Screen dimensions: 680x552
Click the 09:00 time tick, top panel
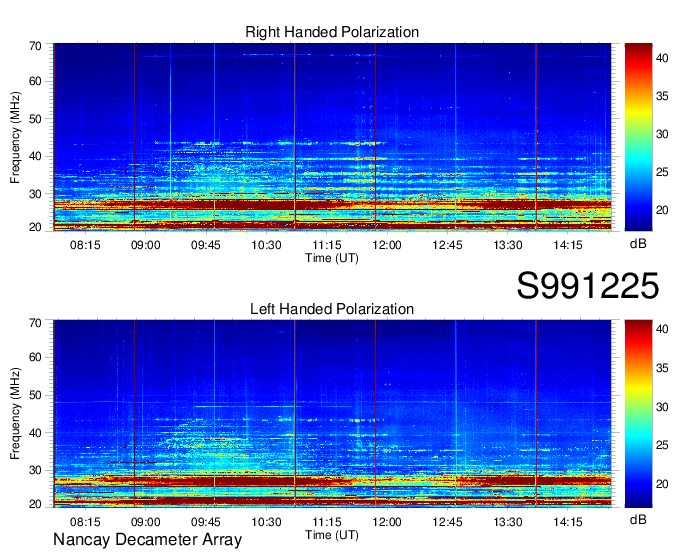[145, 245]
